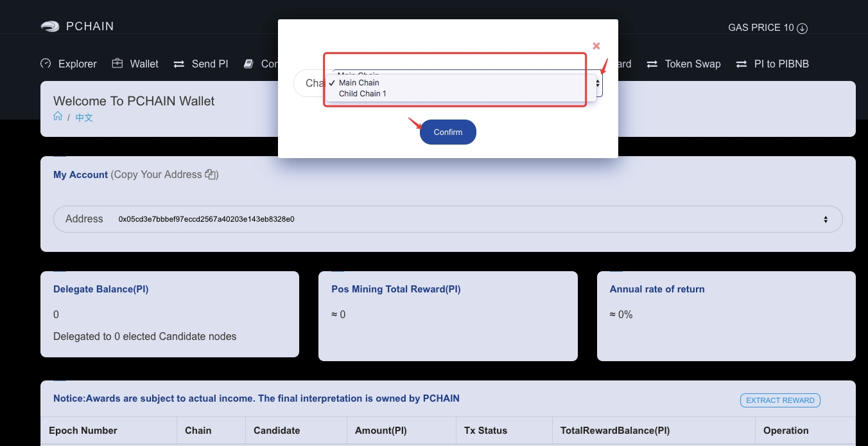Click the home breadcrumb icon
The width and height of the screenshot is (868, 446).
58,117
